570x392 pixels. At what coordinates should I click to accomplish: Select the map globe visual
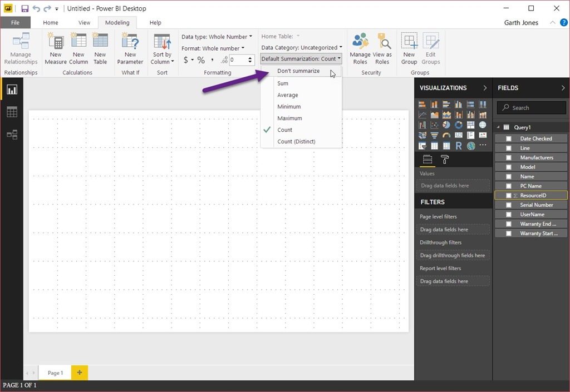point(483,125)
